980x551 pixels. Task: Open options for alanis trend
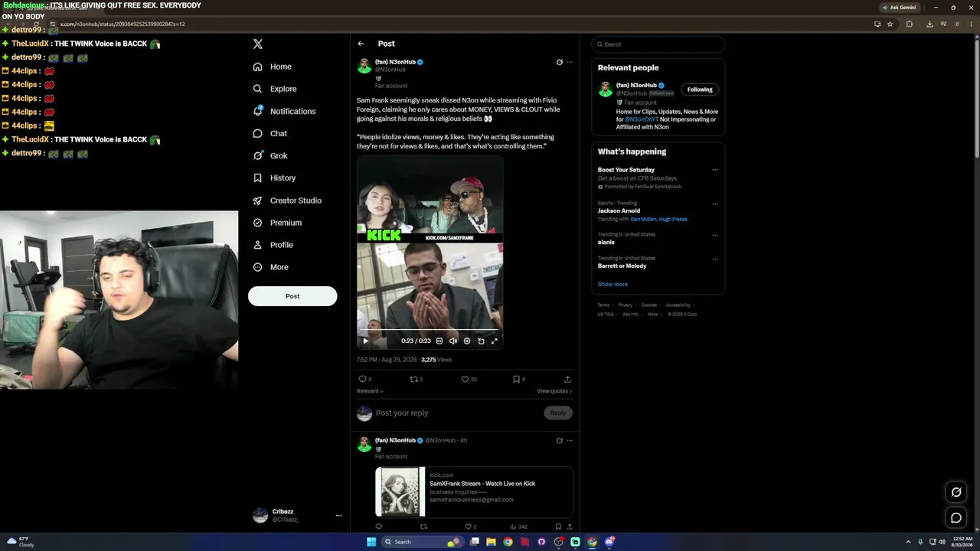pyautogui.click(x=715, y=235)
